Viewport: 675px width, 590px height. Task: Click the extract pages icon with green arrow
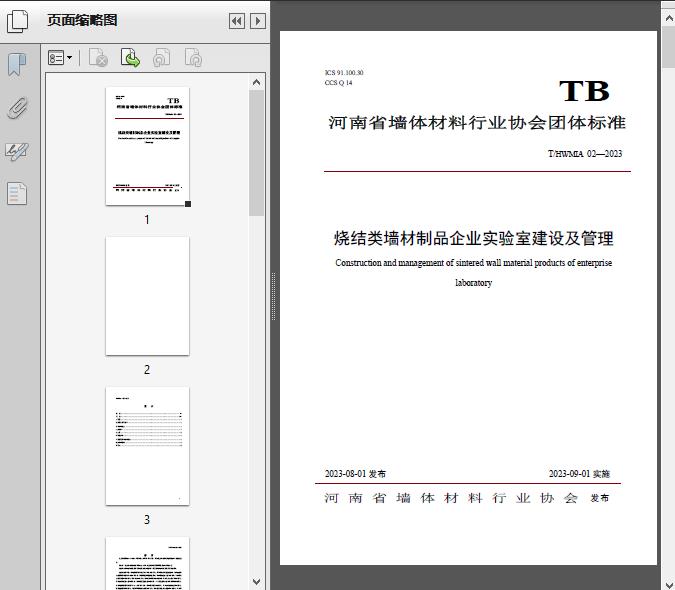tap(130, 59)
